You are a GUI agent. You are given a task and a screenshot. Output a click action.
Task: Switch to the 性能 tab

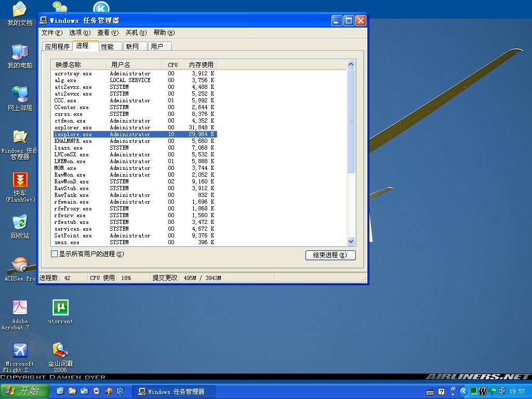pos(110,46)
